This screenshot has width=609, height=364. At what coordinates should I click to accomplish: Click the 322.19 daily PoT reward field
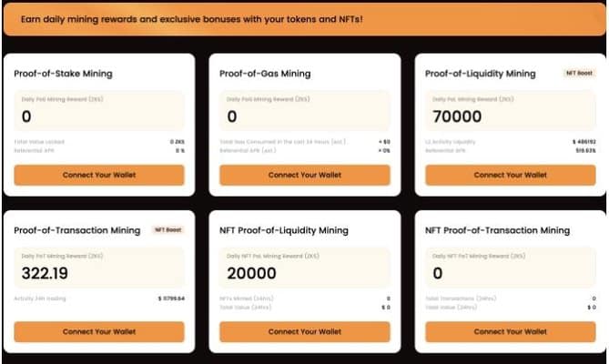click(x=98, y=268)
